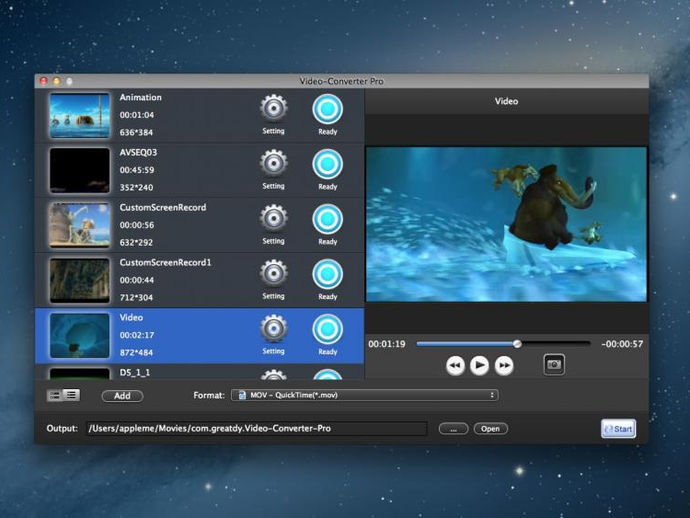690x518 pixels.
Task: Open Setting gear for AVSEQ03
Action: pos(274,163)
